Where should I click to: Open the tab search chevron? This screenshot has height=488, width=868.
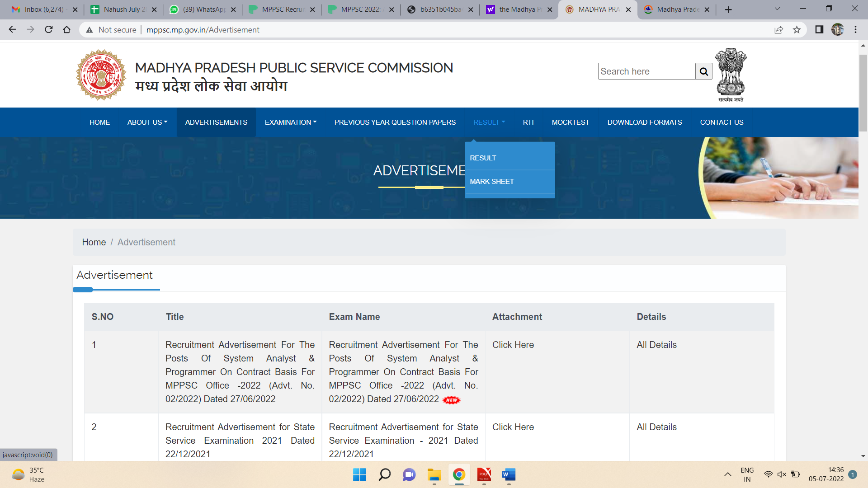777,9
